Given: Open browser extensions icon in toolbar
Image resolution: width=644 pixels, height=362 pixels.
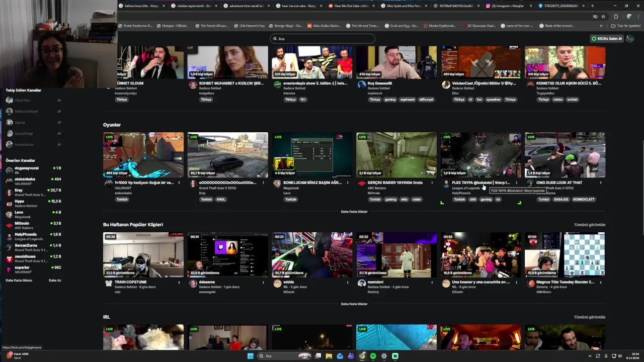Looking at the screenshot, I should pyautogui.click(x=616, y=17).
